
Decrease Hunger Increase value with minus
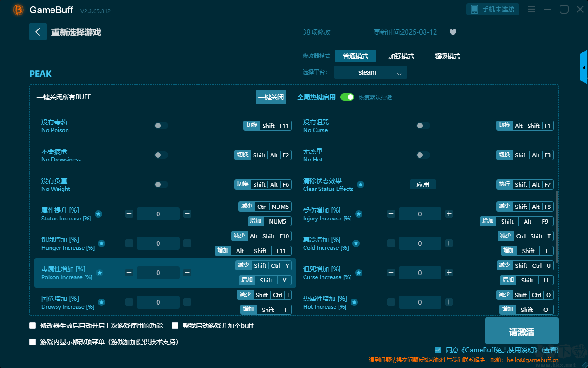pyautogui.click(x=129, y=243)
